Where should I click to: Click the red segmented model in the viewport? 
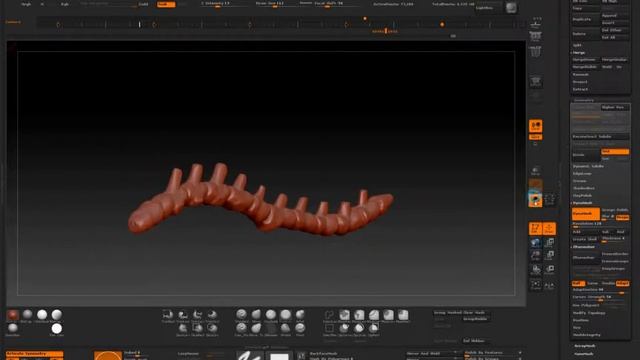(260, 203)
